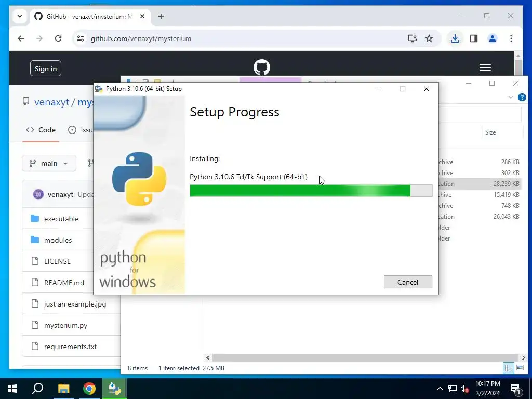
Task: Open the Issues tab in repository
Action: tap(81, 130)
